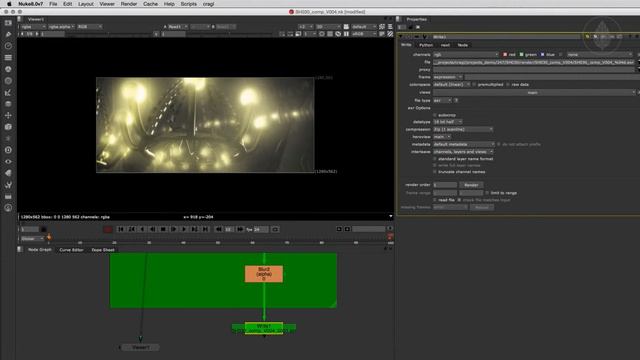The image size is (640, 360).
Task: Open the Color nodes menu icon
Action: (8, 69)
